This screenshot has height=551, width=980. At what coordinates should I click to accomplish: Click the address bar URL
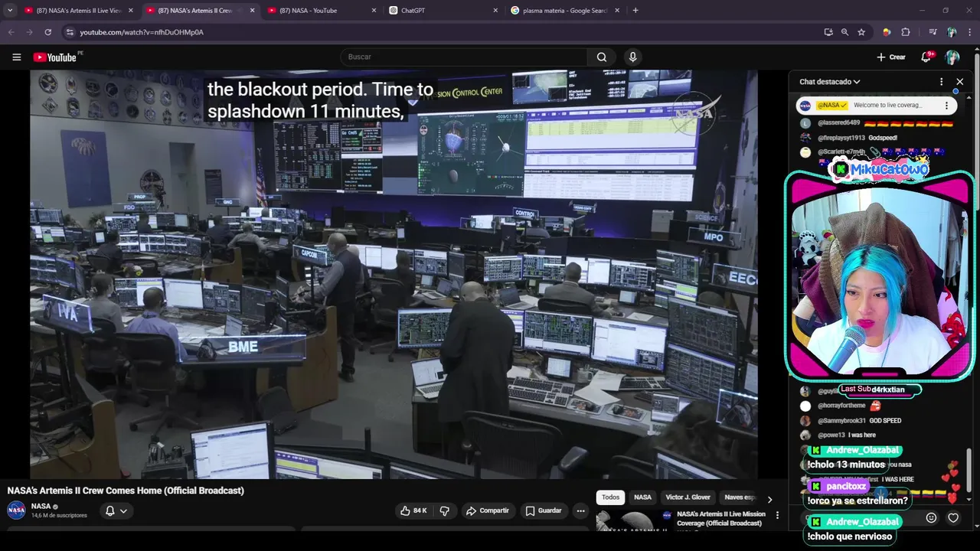(142, 32)
